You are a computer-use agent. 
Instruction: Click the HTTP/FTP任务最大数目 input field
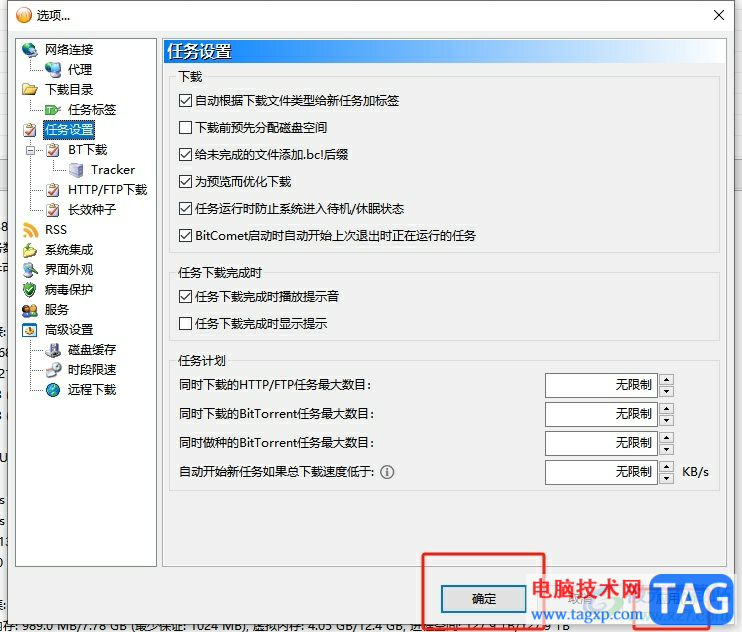(x=601, y=385)
